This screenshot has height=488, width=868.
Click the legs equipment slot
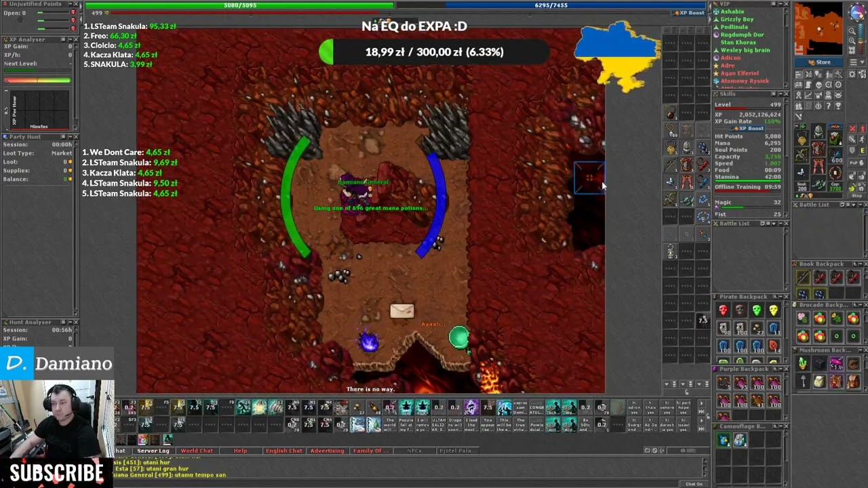pyautogui.click(x=818, y=166)
